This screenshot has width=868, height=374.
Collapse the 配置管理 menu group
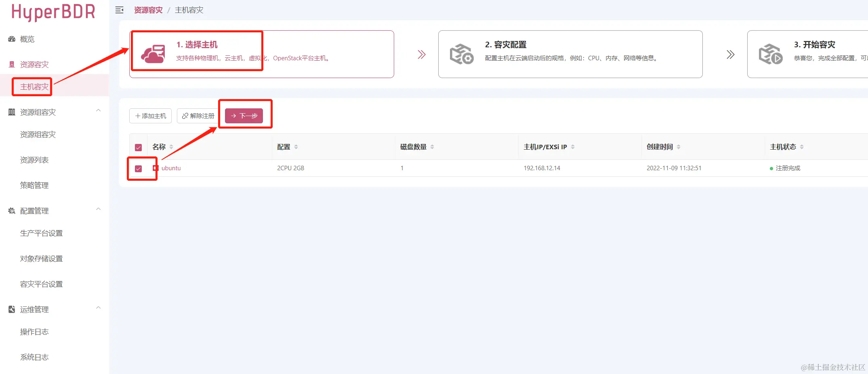pos(98,209)
